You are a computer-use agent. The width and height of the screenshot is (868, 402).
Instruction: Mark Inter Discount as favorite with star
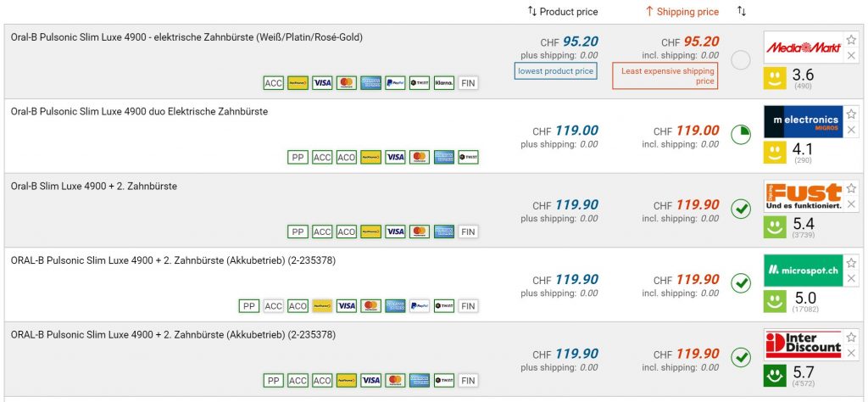pyautogui.click(x=851, y=337)
